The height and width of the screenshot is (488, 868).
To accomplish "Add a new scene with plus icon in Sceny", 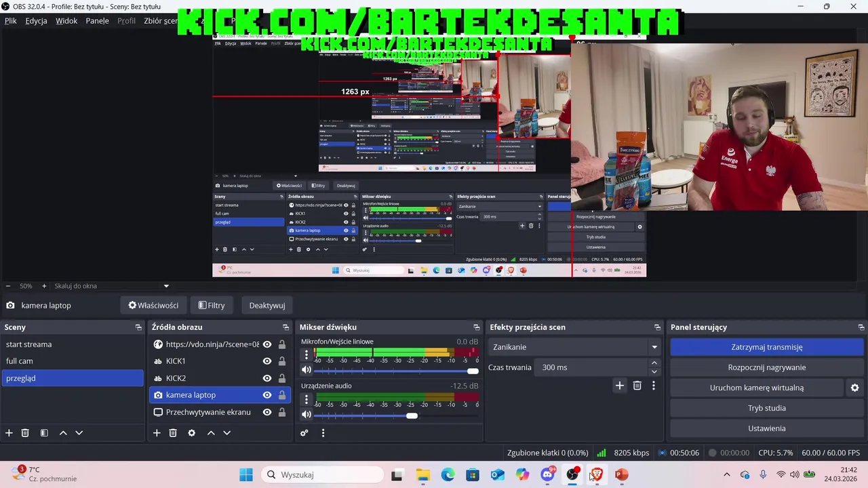I will click(9, 433).
